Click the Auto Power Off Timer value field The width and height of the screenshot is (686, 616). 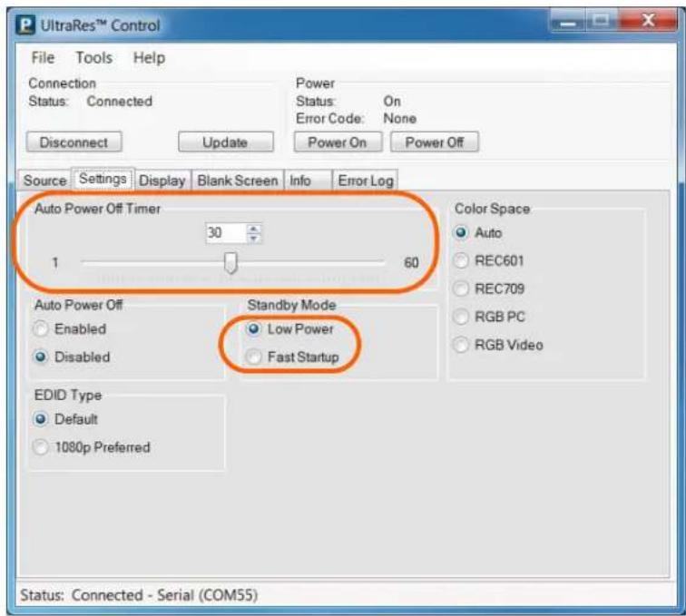226,233
